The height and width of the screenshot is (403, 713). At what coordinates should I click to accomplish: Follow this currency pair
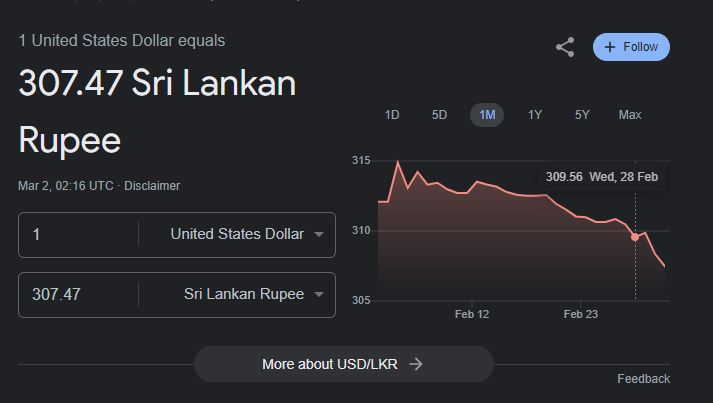pos(631,47)
